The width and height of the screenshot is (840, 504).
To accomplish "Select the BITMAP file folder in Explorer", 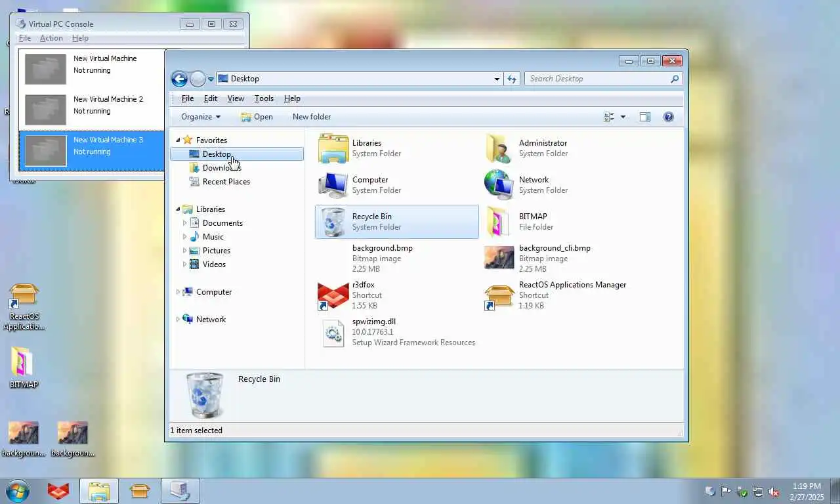I will (499, 222).
